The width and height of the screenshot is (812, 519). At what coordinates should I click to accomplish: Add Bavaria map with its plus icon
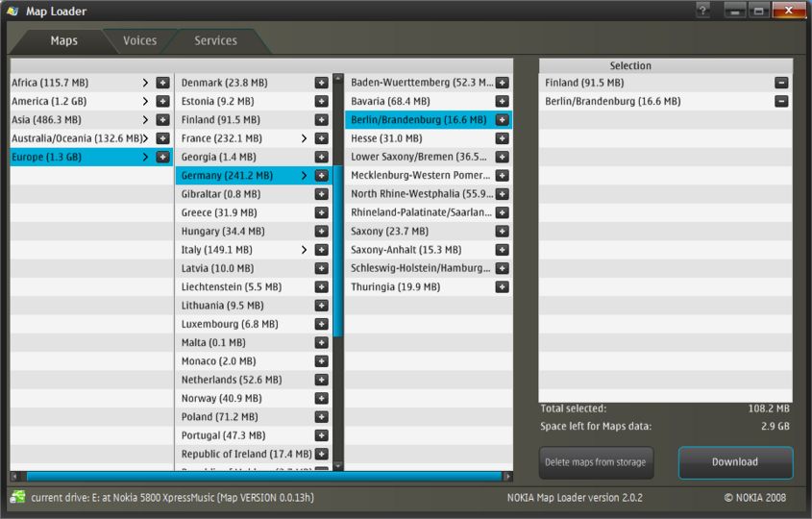[502, 102]
